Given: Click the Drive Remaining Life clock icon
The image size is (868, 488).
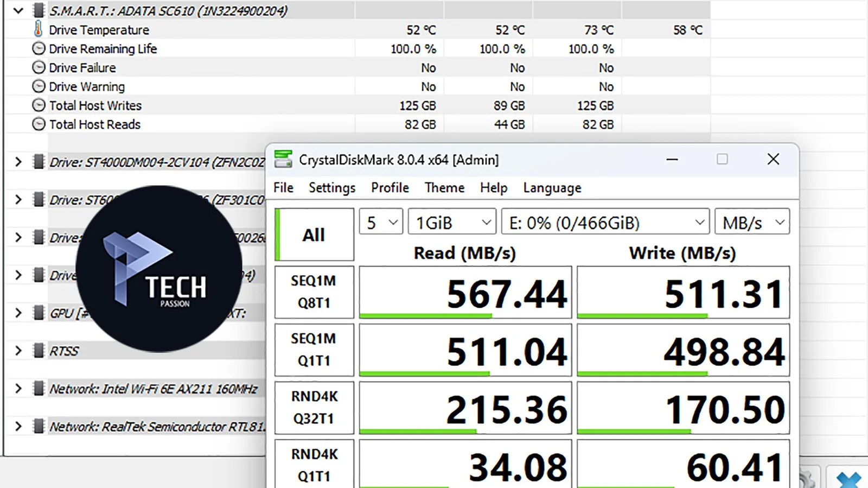Looking at the screenshot, I should pyautogui.click(x=39, y=48).
